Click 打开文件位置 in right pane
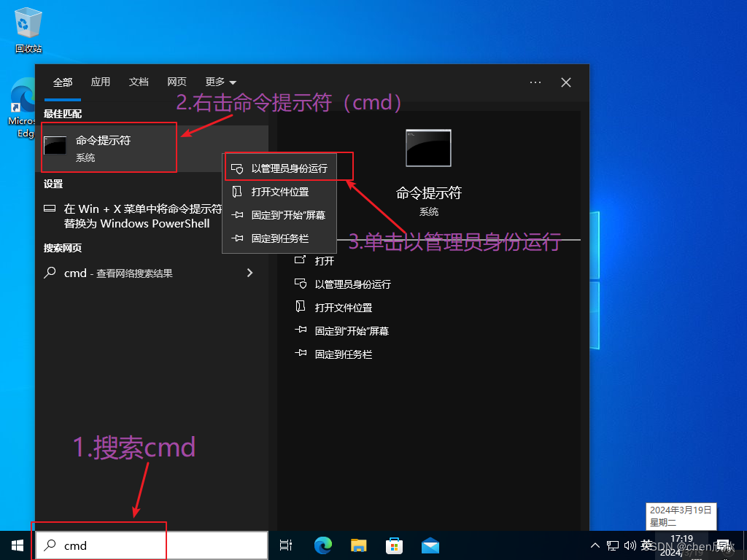 coord(344,308)
